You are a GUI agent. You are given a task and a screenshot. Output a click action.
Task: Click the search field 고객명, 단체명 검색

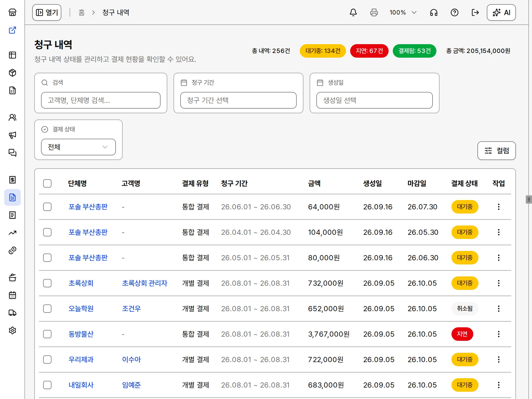(101, 100)
